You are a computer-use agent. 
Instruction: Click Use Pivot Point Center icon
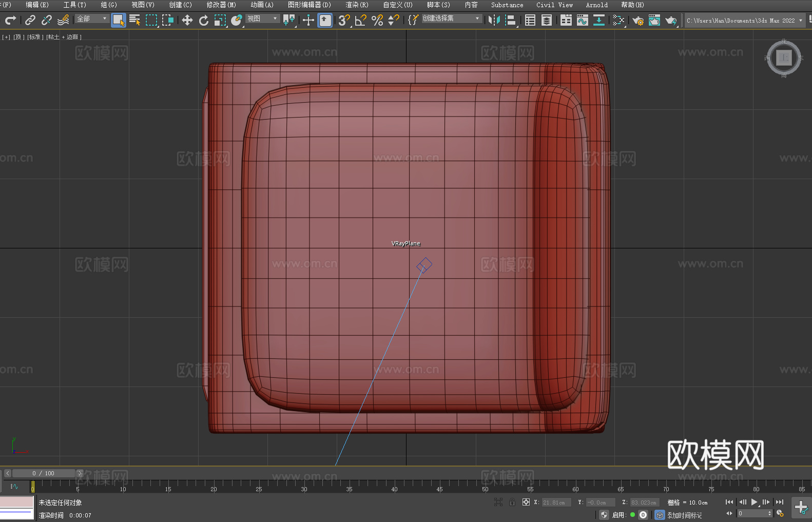coord(289,20)
